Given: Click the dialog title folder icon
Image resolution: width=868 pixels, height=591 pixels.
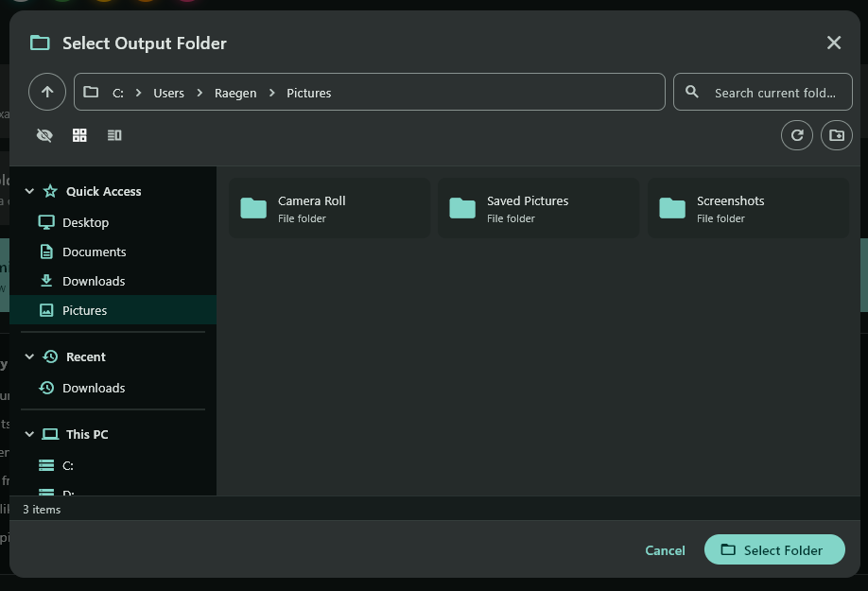Looking at the screenshot, I should pyautogui.click(x=40, y=43).
